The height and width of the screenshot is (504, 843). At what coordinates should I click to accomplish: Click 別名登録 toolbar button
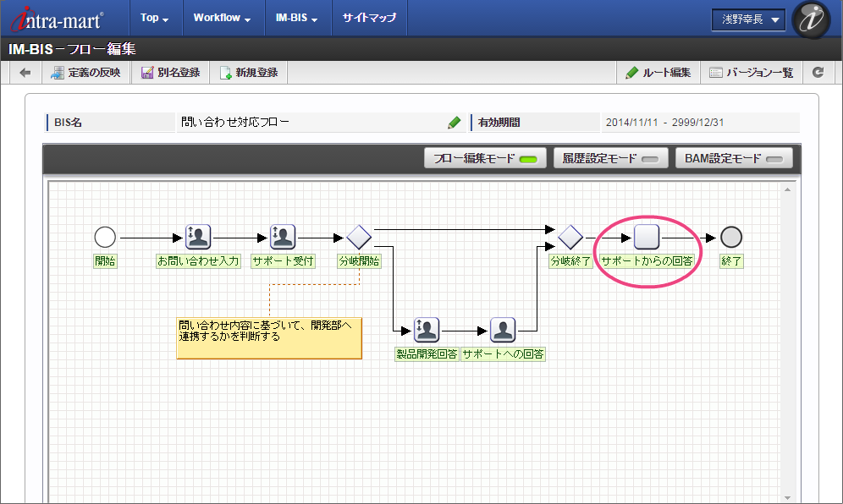[171, 73]
